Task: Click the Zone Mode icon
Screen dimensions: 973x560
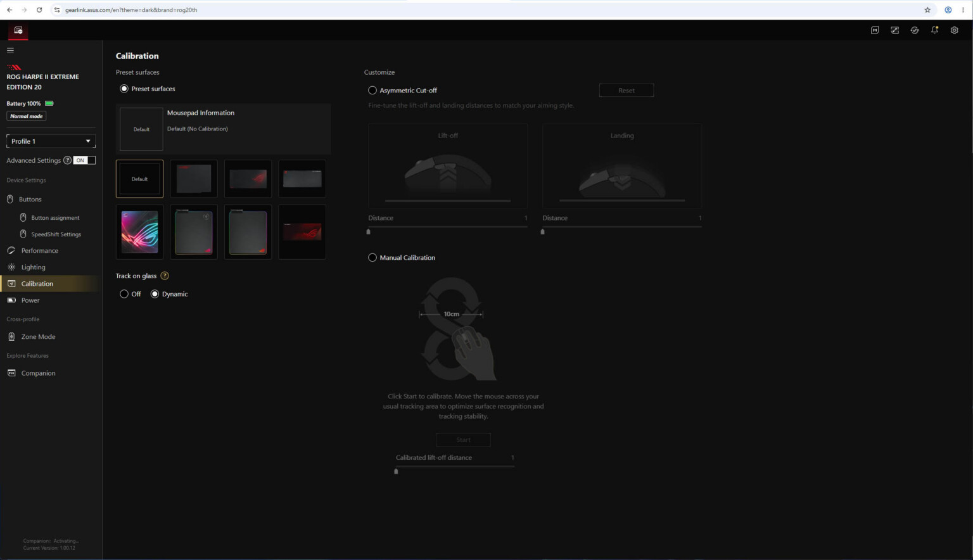Action: (x=11, y=336)
